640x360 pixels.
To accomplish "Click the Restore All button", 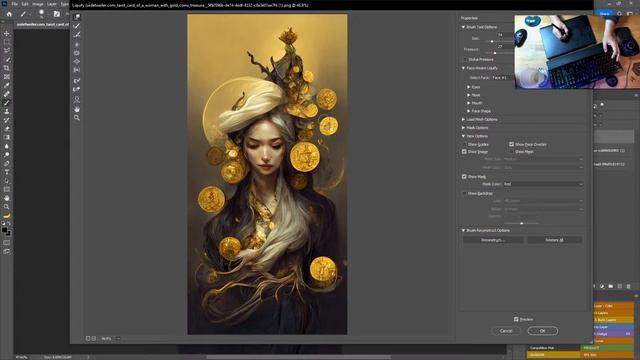I will (554, 240).
